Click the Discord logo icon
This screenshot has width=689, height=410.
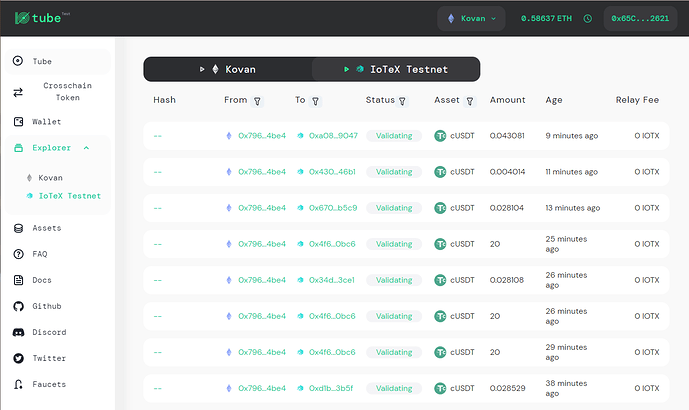18,332
